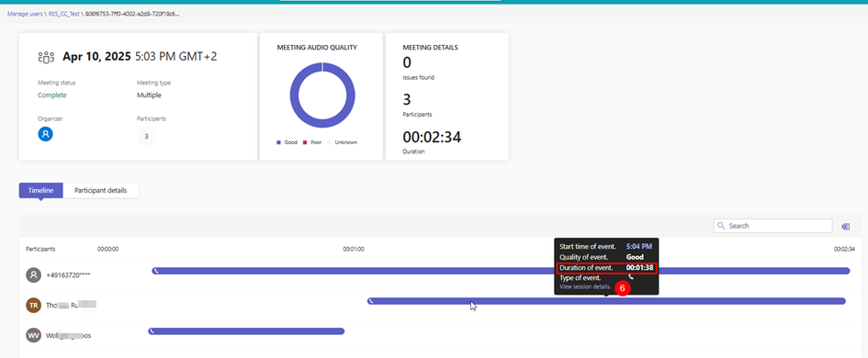Click the magnifier icon in Search box

(x=721, y=226)
